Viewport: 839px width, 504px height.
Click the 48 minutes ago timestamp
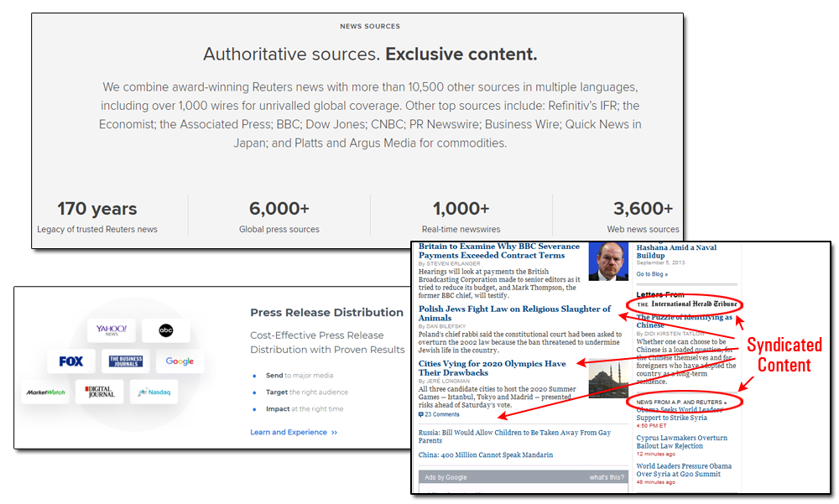[655, 482]
